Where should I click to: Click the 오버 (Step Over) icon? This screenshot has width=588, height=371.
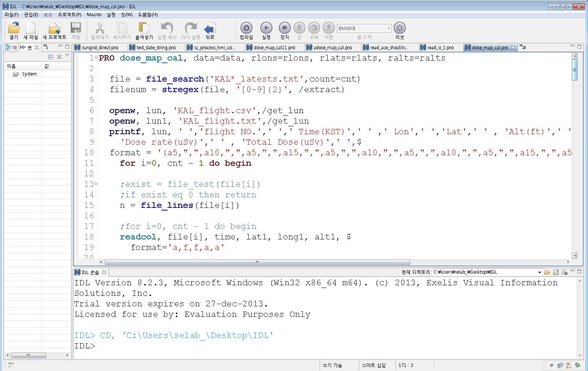[x=314, y=28]
